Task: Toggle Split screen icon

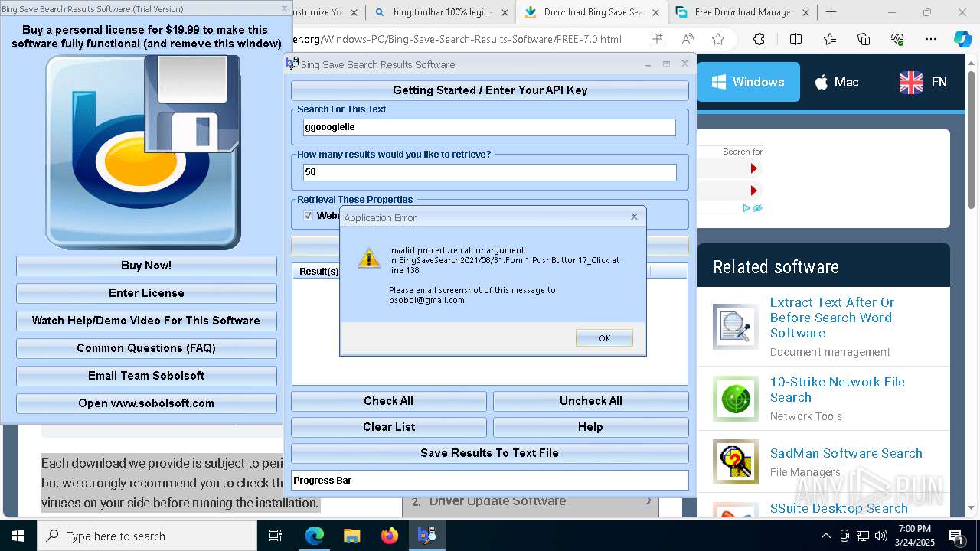Action: (x=795, y=39)
